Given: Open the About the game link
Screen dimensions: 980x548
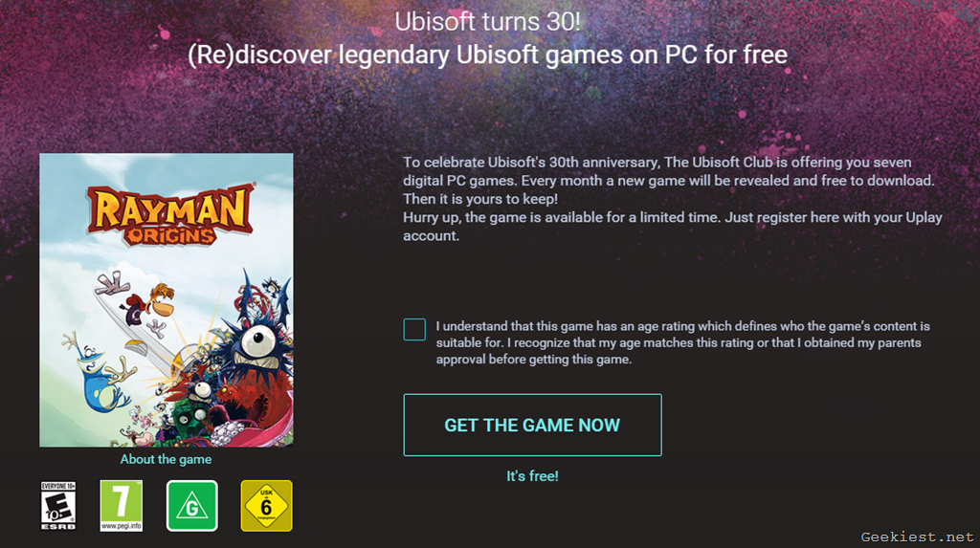Looking at the screenshot, I should pos(166,459).
